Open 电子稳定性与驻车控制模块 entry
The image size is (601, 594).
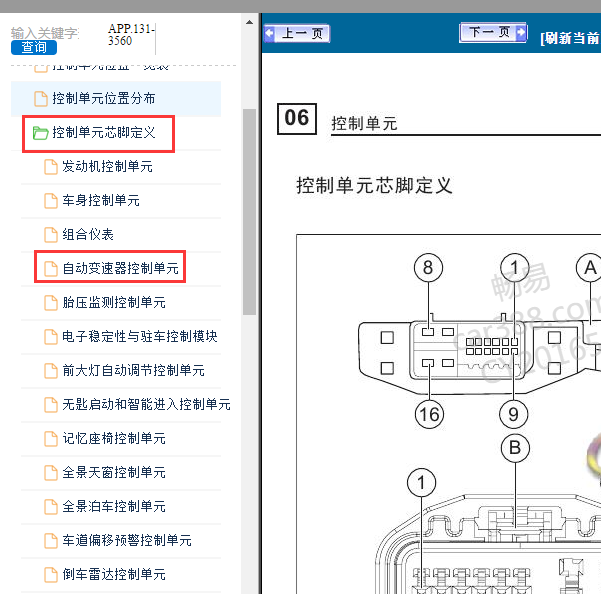[x=140, y=336]
